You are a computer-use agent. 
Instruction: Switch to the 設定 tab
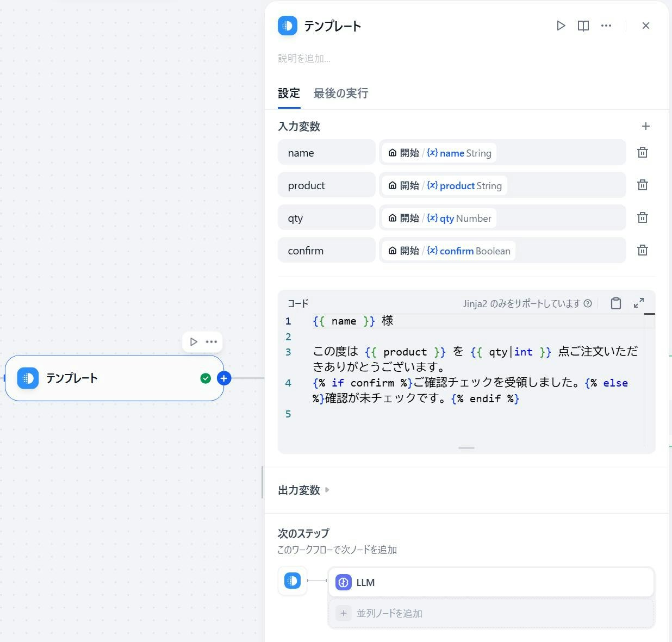(289, 94)
